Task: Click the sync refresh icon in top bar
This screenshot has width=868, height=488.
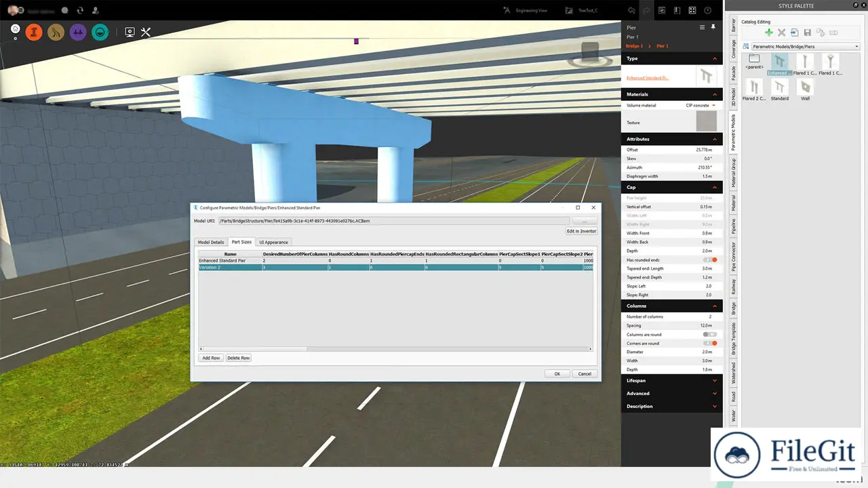Action: click(x=80, y=11)
